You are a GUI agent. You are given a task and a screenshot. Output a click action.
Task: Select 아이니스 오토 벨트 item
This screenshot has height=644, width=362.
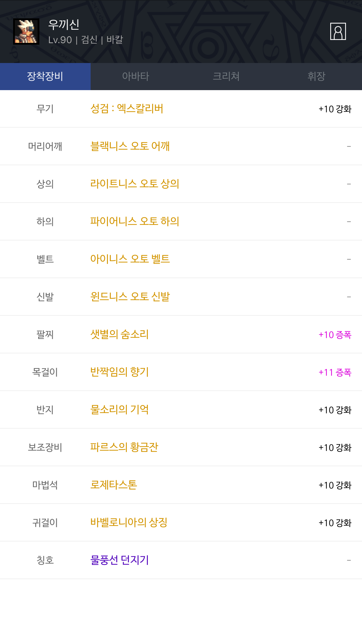click(x=130, y=259)
